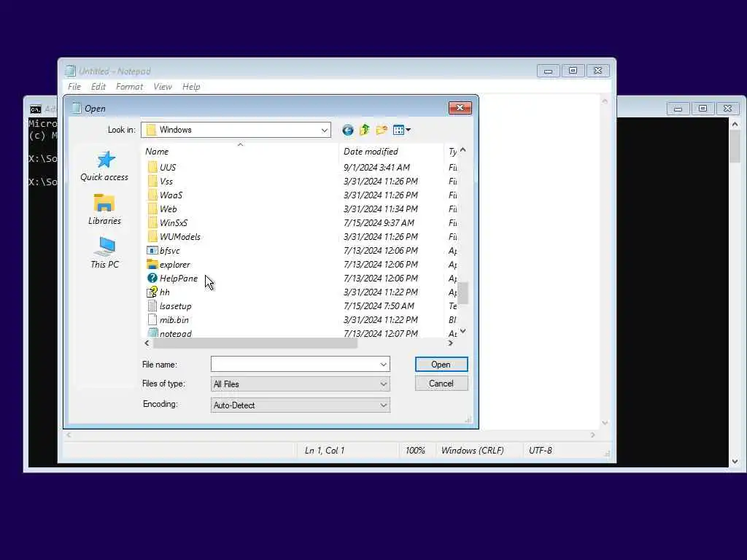Select the HelpPane application icon
Viewport: 747px width, 560px height.
pos(152,278)
